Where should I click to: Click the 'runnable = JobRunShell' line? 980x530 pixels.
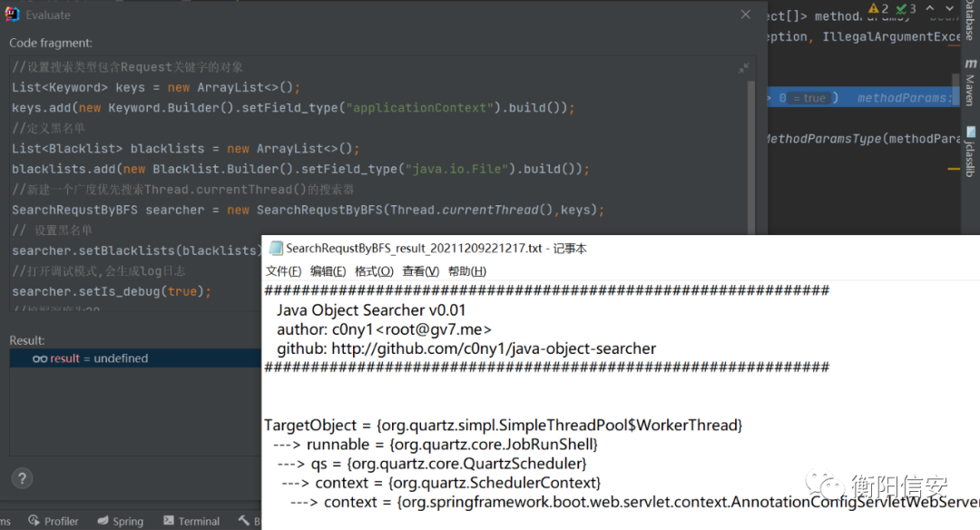tap(436, 445)
